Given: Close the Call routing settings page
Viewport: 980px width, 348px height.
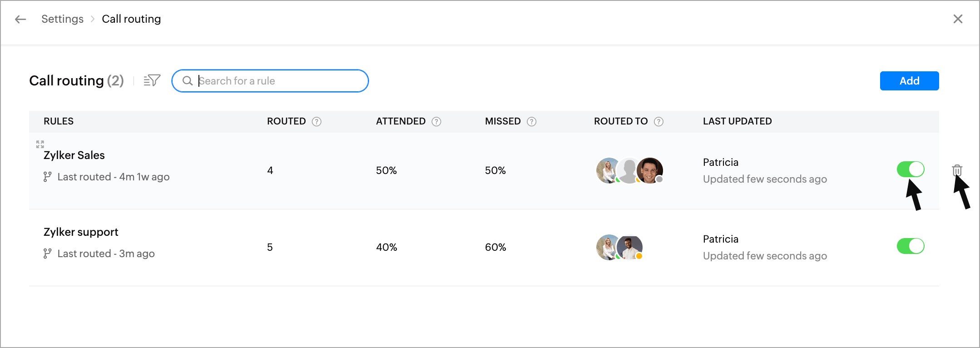Looking at the screenshot, I should coord(958,19).
